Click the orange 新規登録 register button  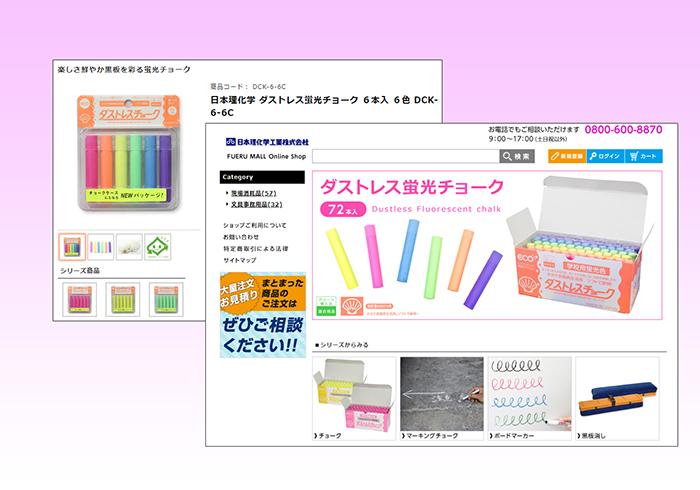coord(565,156)
